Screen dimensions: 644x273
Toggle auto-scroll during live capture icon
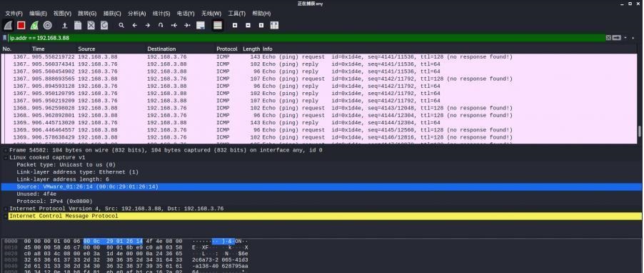pos(201,26)
